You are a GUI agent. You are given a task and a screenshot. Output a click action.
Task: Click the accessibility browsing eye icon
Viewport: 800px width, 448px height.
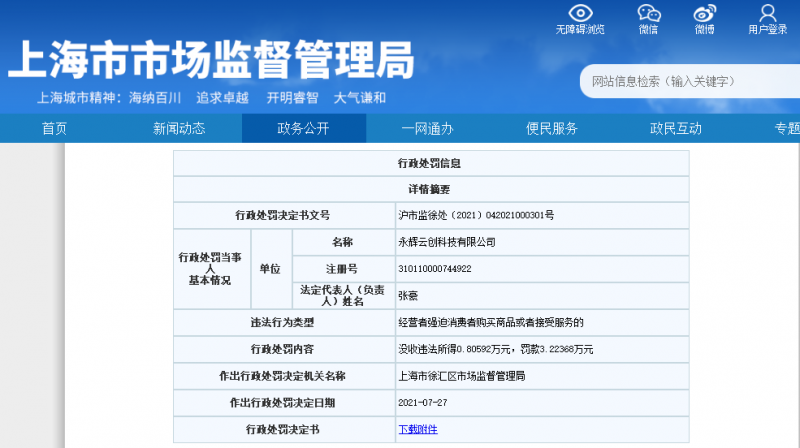[x=580, y=13]
